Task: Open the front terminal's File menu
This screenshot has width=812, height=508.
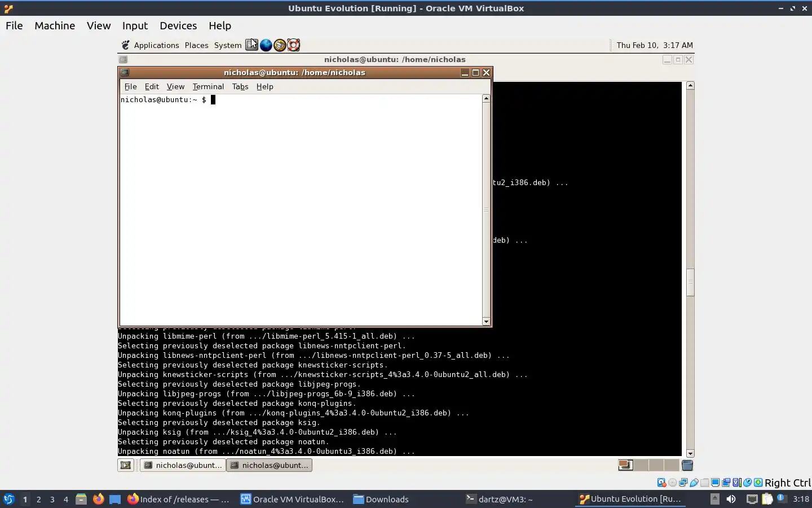Action: (130, 86)
